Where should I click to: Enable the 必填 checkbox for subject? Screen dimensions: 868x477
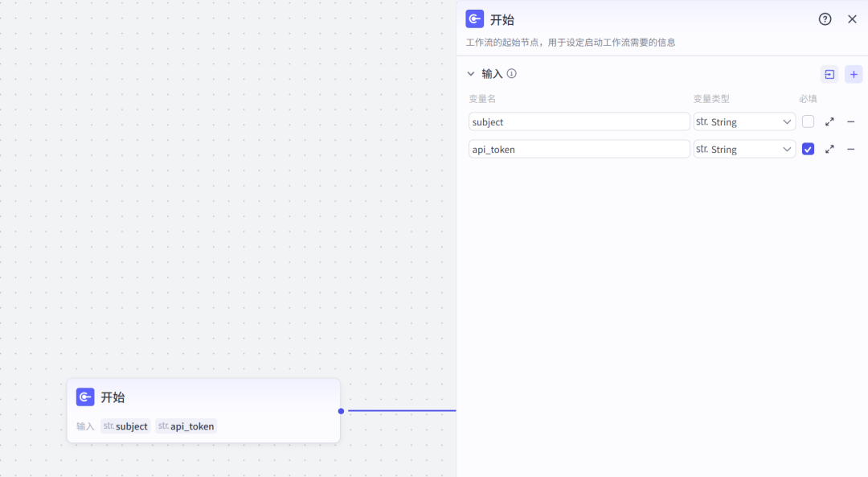point(808,121)
